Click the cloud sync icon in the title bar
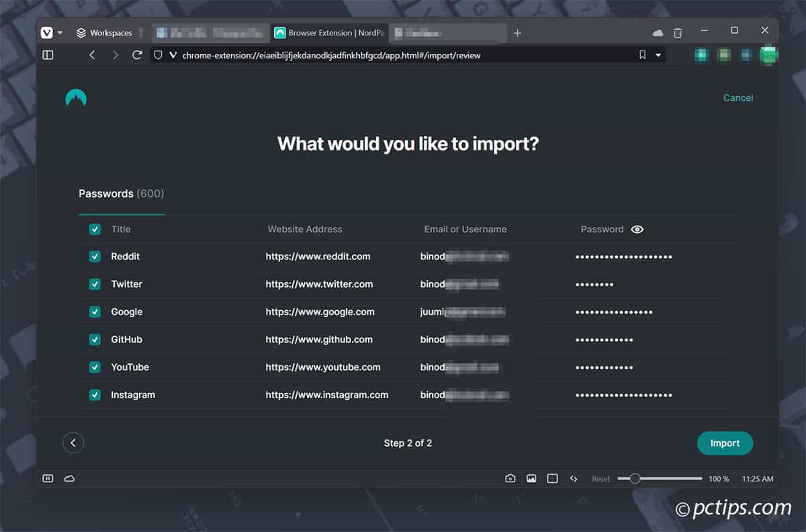Image resolution: width=806 pixels, height=532 pixels. click(x=657, y=32)
